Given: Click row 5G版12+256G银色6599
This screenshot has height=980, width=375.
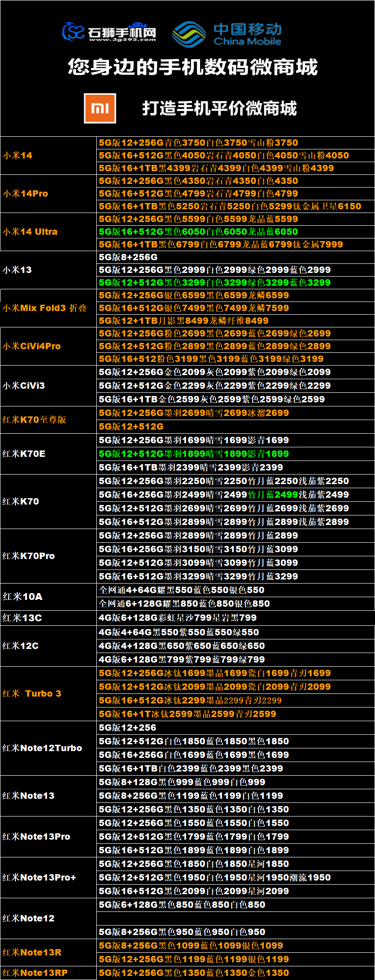Looking at the screenshot, I should [235, 295].
